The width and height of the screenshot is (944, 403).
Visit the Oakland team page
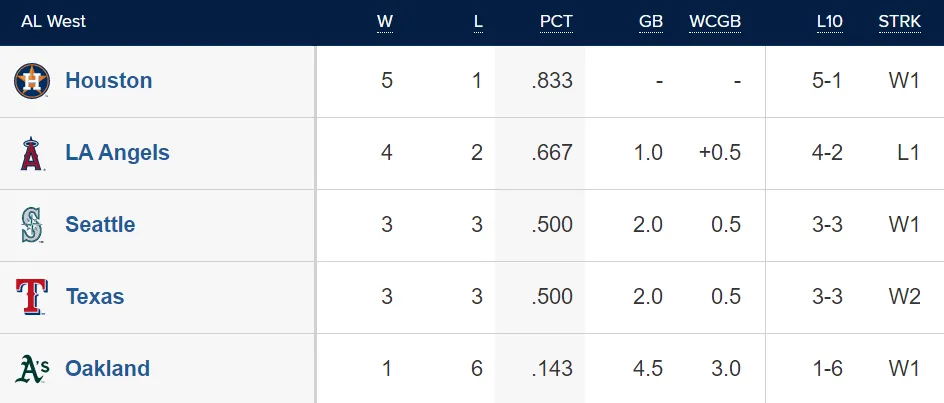[107, 369]
